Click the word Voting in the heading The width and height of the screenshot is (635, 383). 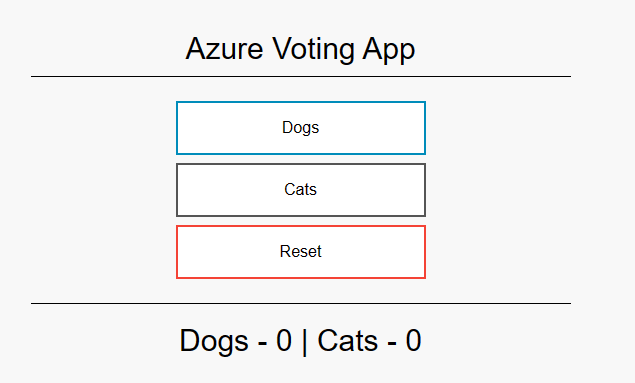(x=313, y=50)
